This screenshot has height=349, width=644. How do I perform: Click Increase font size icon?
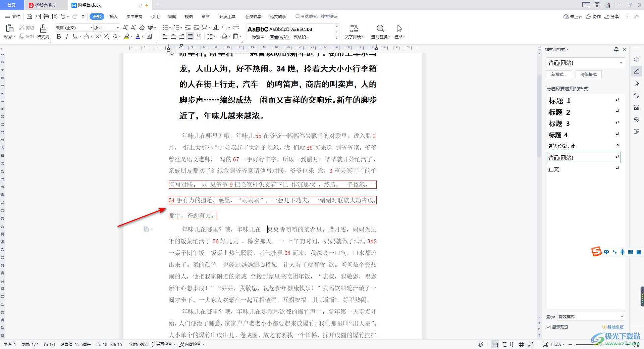[x=125, y=28]
